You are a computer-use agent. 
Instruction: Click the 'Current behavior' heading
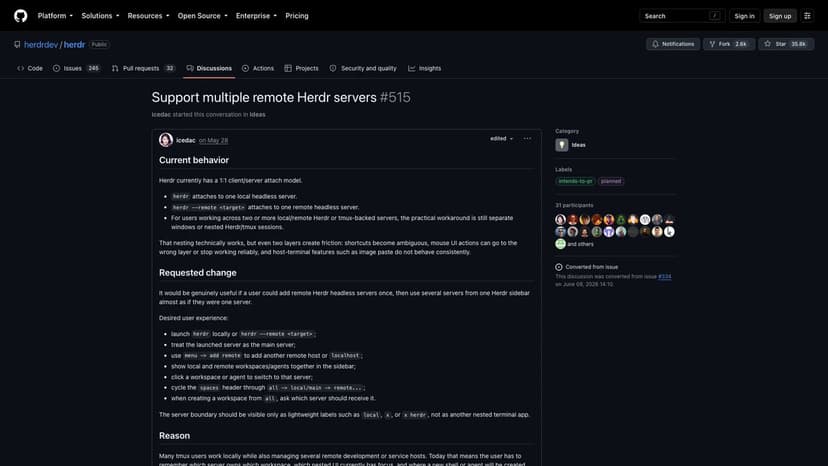194,160
